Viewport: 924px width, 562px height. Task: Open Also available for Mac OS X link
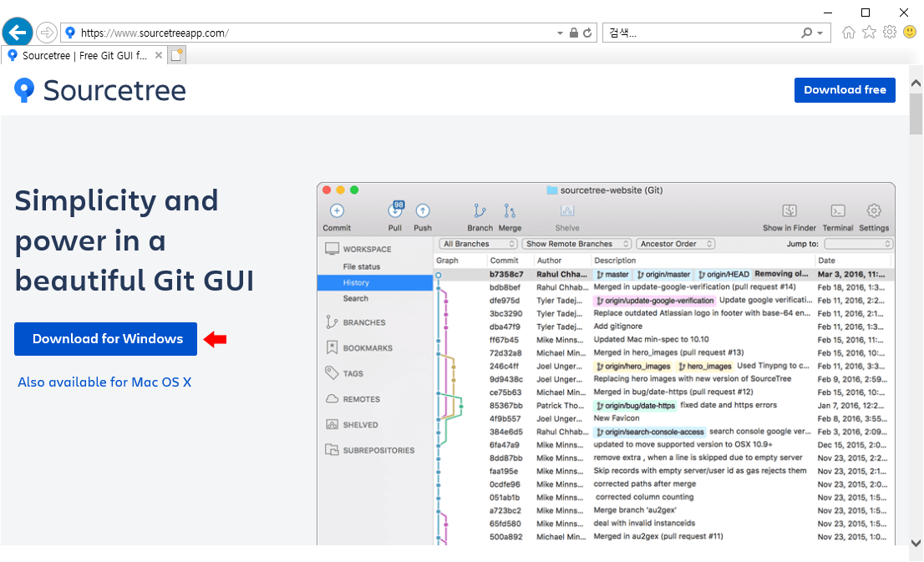[104, 382]
